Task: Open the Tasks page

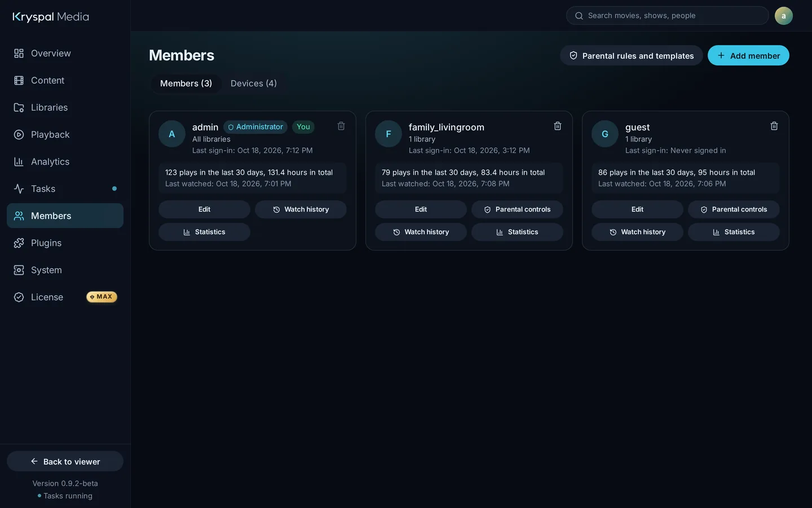Action: coord(65,189)
